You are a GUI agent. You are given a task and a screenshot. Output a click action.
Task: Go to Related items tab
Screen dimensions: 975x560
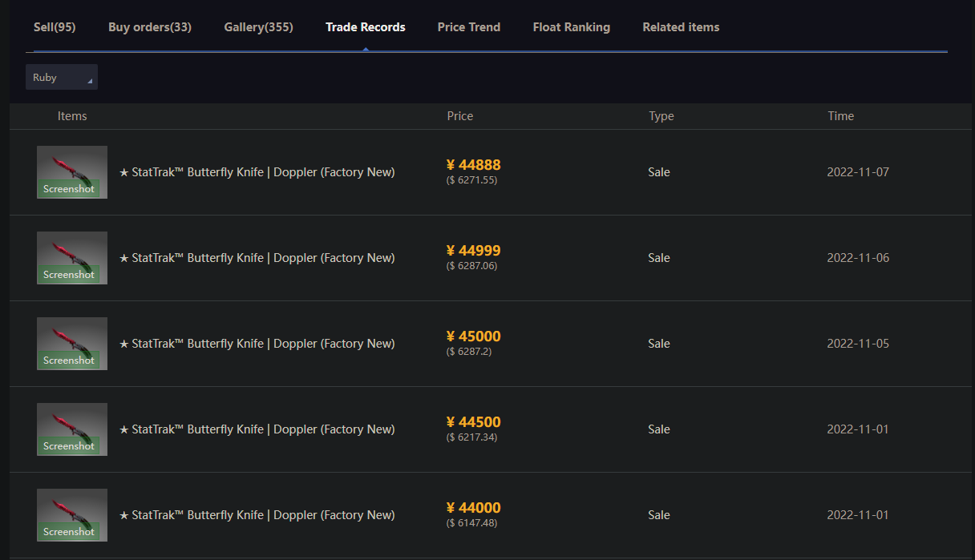click(681, 27)
